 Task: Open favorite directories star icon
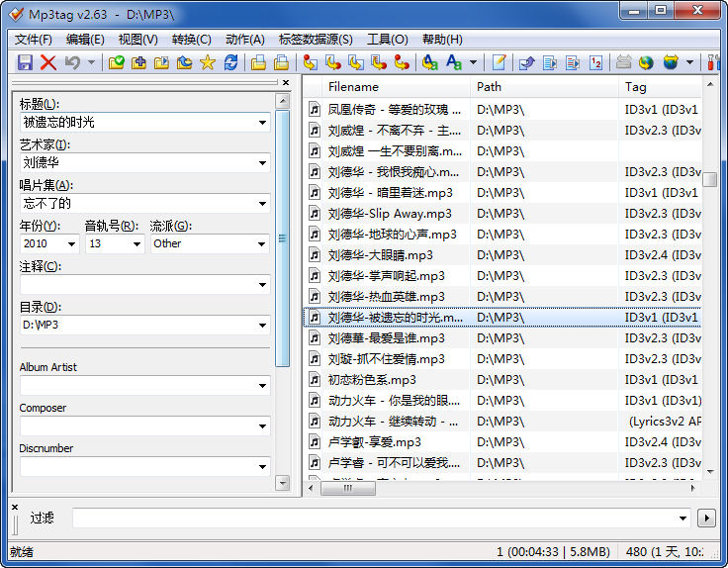208,61
